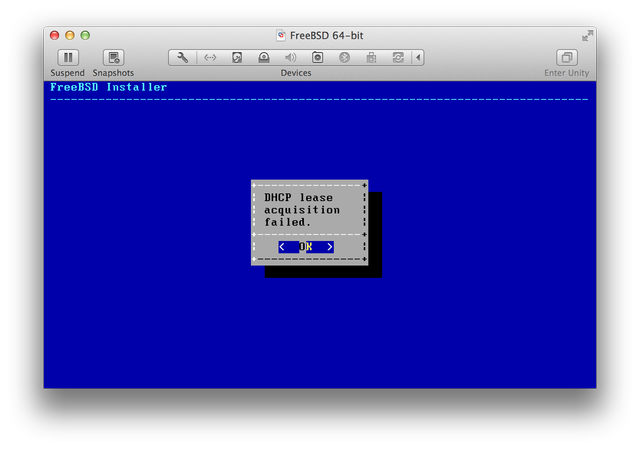Image resolution: width=640 pixels, height=449 pixels.
Task: Click the USB device icon
Action: tap(371, 58)
